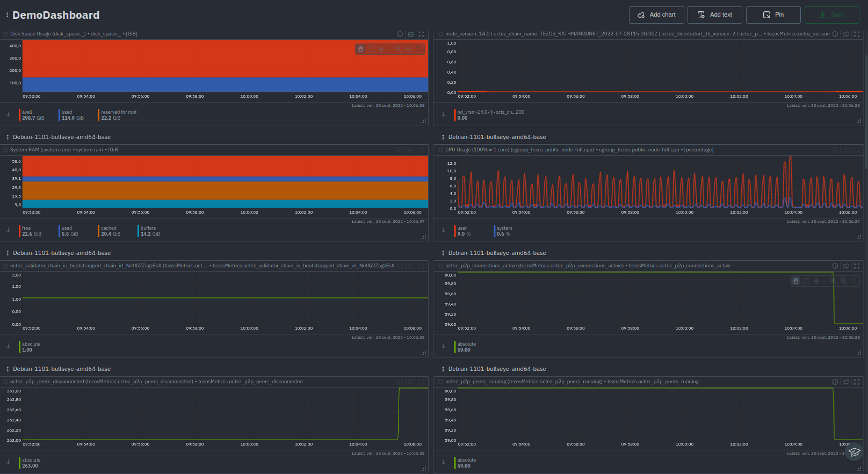Expand legend arrow of System RAM chart

pyautogui.click(x=8, y=230)
